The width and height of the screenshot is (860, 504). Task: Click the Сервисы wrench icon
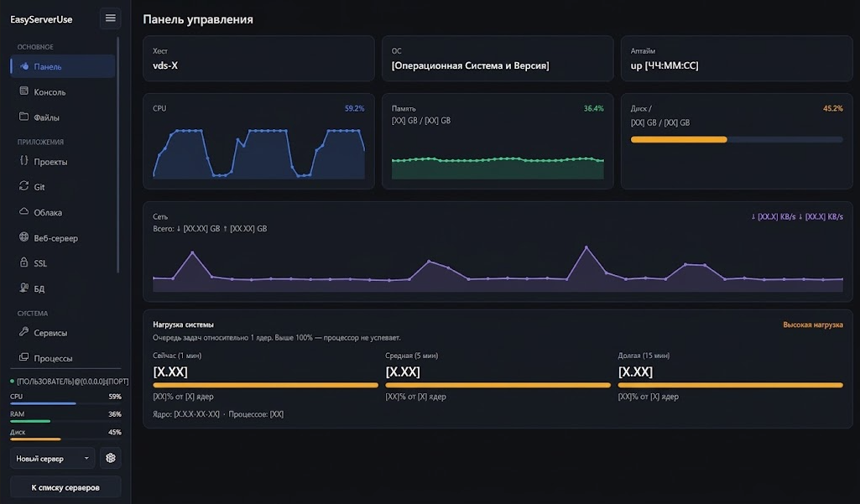(23, 332)
